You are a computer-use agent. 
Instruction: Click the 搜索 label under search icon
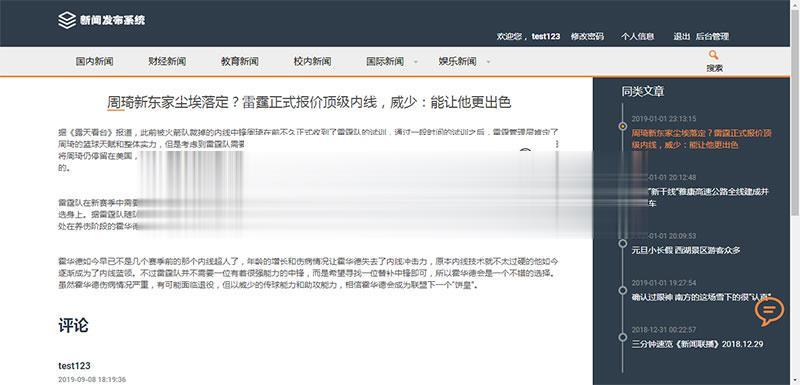(x=714, y=68)
